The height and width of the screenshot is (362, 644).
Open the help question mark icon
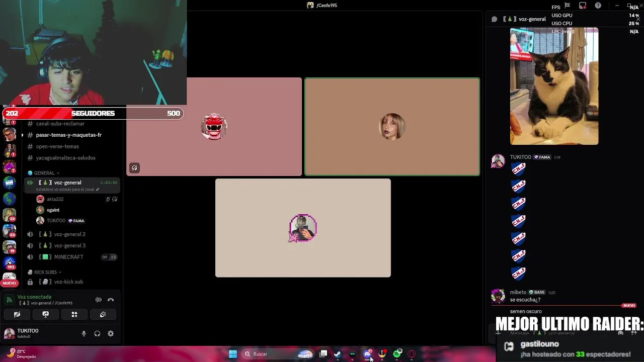[598, 6]
